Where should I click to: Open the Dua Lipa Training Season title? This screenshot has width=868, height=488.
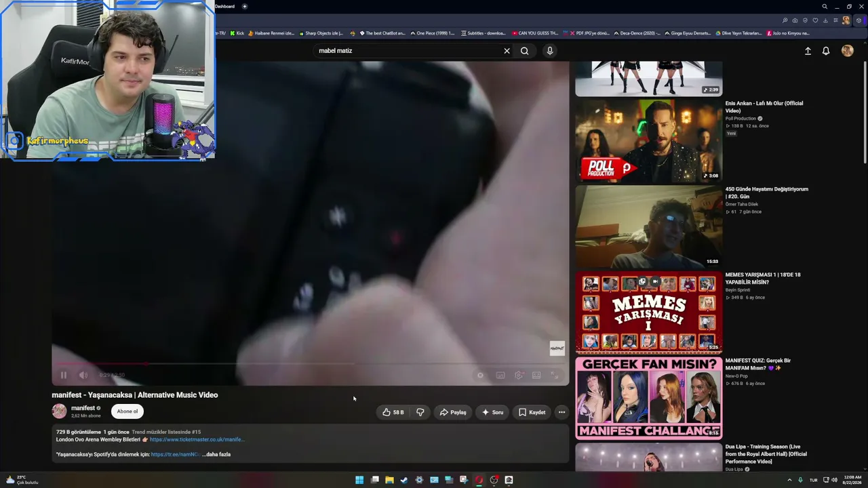tap(766, 454)
